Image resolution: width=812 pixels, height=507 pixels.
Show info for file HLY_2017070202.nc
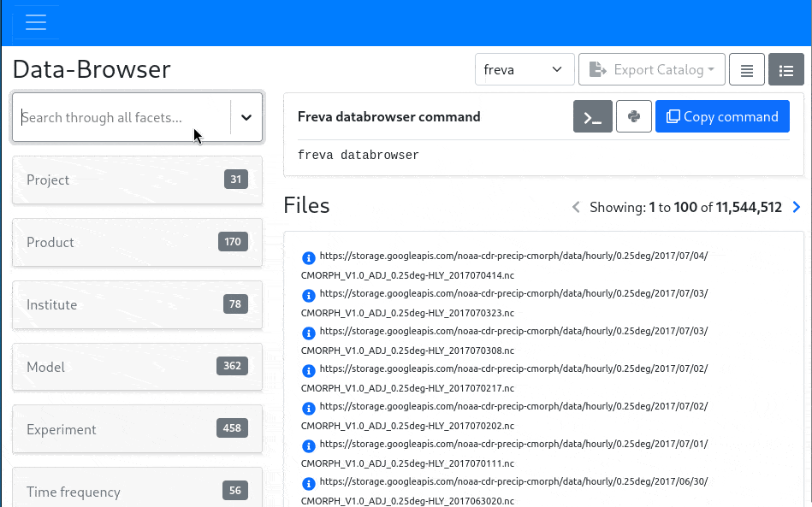coord(309,408)
